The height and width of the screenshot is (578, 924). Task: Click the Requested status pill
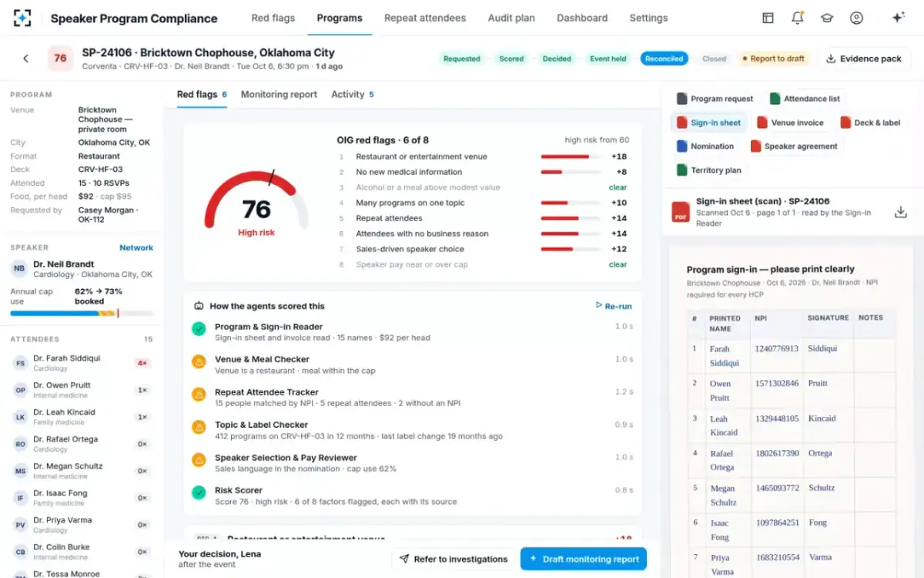coord(462,59)
